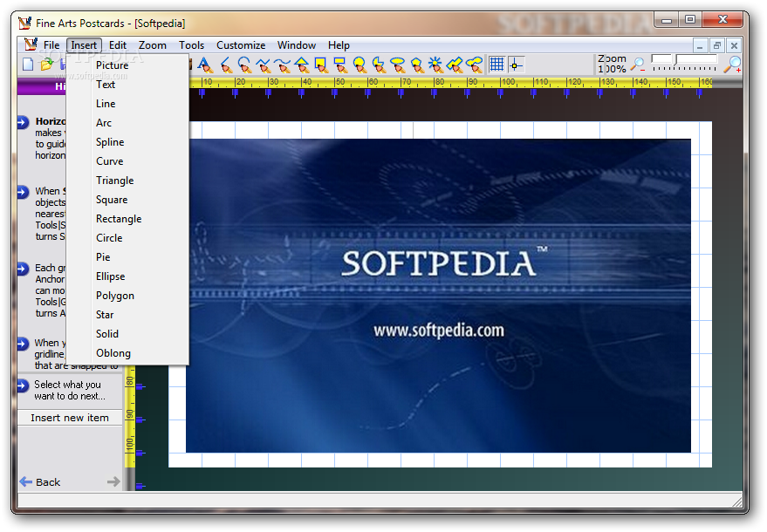This screenshot has height=532, width=767.
Task: Select the Rectangle shape tool icon
Action: [x=340, y=65]
